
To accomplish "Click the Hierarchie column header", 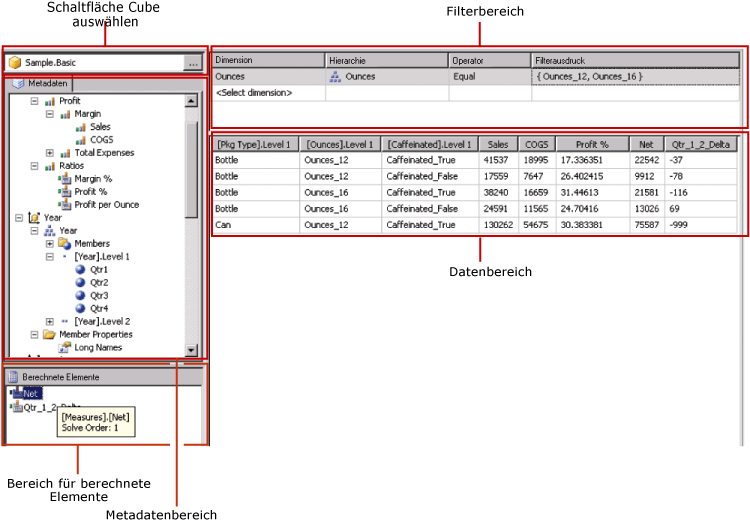I will point(387,60).
